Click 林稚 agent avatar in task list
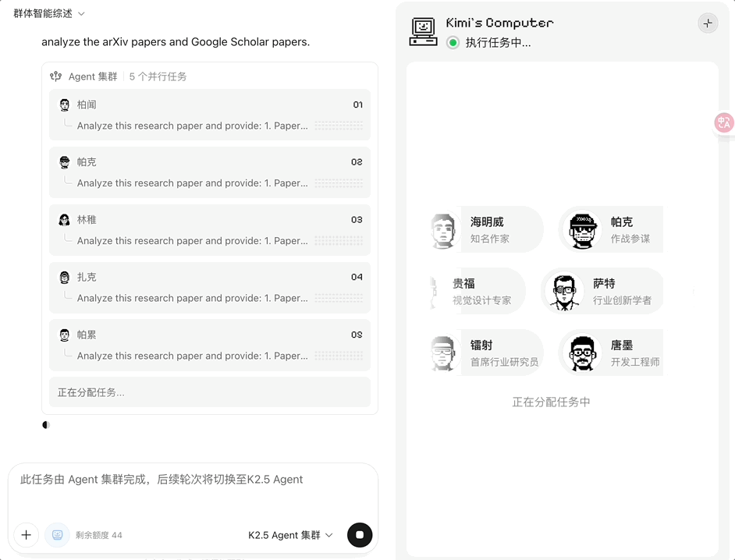The height and width of the screenshot is (560, 735). [x=65, y=220]
